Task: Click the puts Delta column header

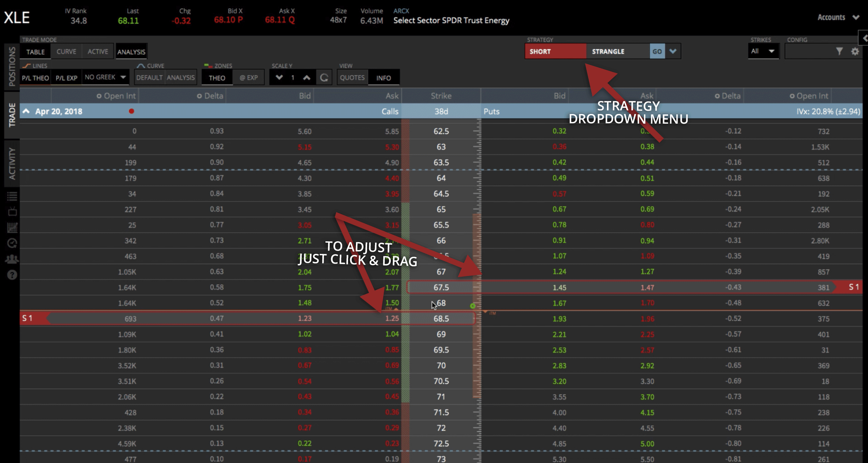Action: click(x=727, y=96)
